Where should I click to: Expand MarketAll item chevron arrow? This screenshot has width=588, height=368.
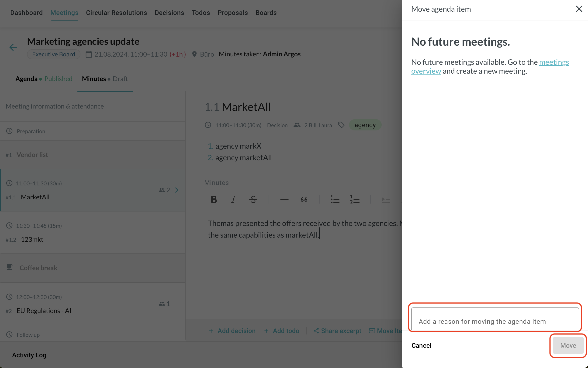[177, 190]
